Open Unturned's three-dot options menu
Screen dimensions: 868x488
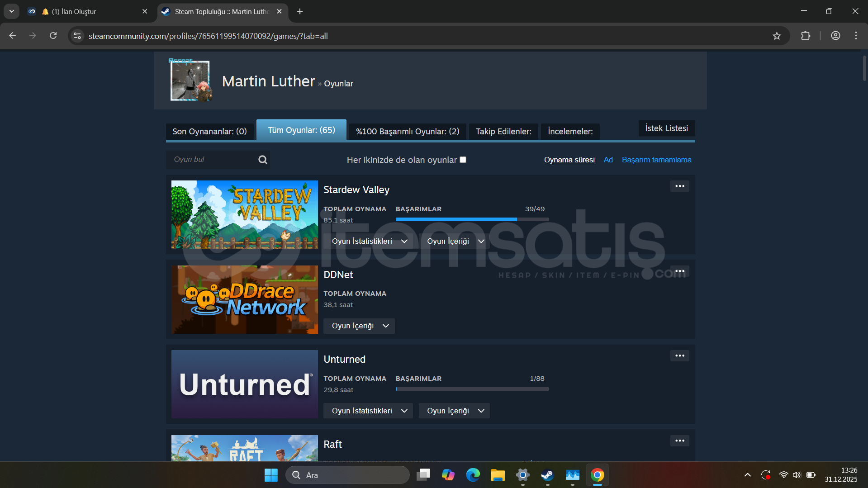680,356
